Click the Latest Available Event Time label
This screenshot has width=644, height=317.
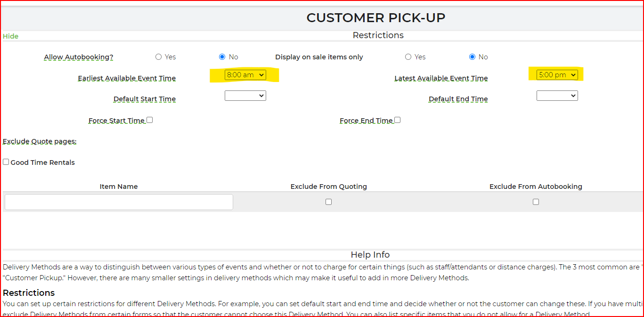point(441,78)
